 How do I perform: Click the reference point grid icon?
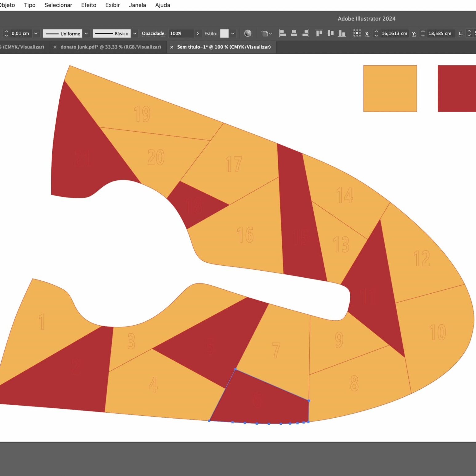pos(357,34)
